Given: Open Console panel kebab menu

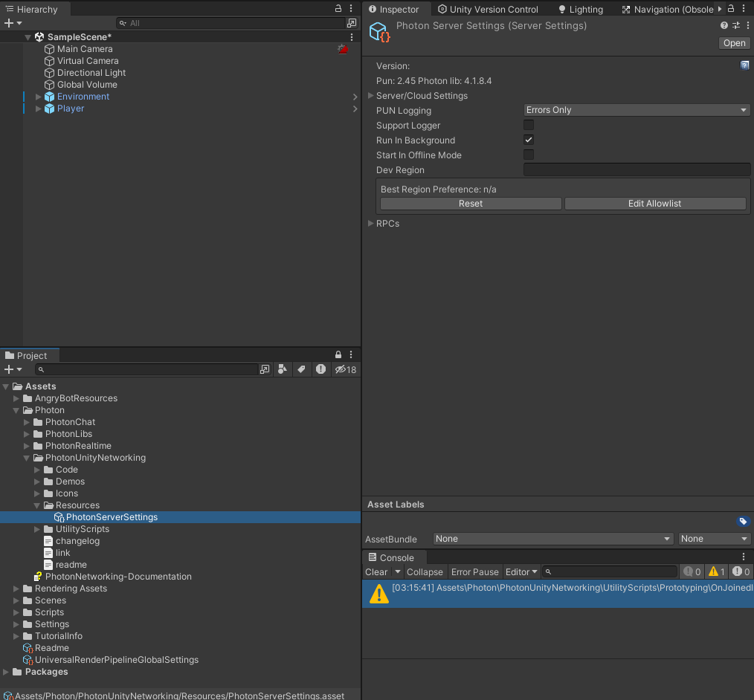Looking at the screenshot, I should point(744,557).
